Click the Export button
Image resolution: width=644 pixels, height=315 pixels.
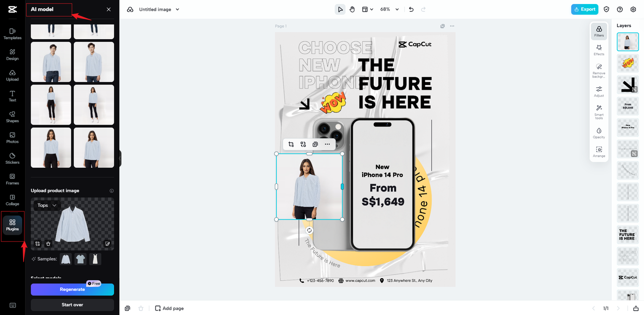coord(584,9)
